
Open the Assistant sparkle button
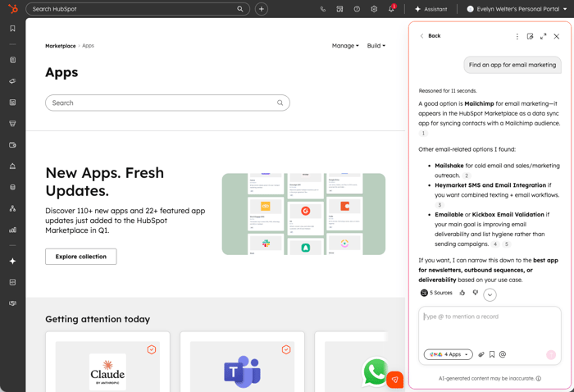[430, 9]
